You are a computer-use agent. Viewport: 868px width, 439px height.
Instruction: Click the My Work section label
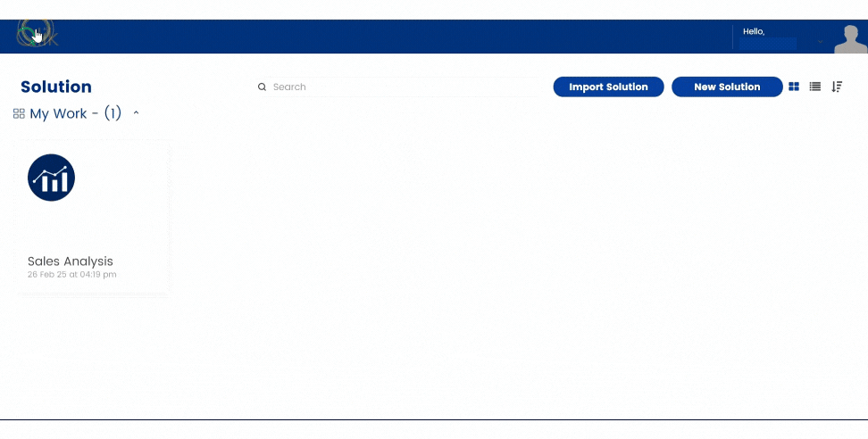point(58,114)
